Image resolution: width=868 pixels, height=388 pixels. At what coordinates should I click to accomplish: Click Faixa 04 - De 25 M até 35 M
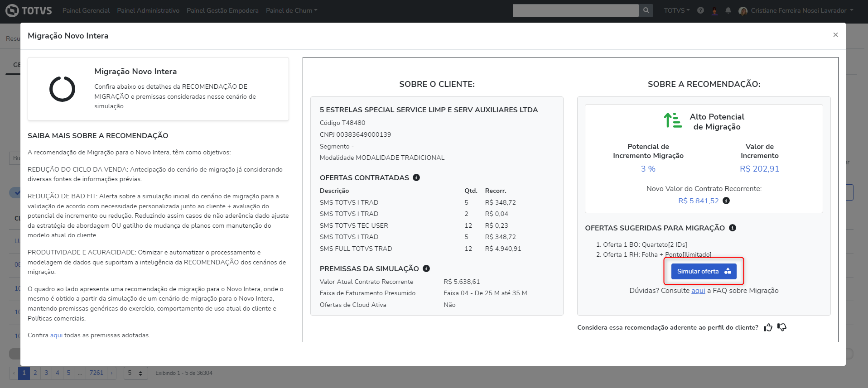[x=485, y=293]
